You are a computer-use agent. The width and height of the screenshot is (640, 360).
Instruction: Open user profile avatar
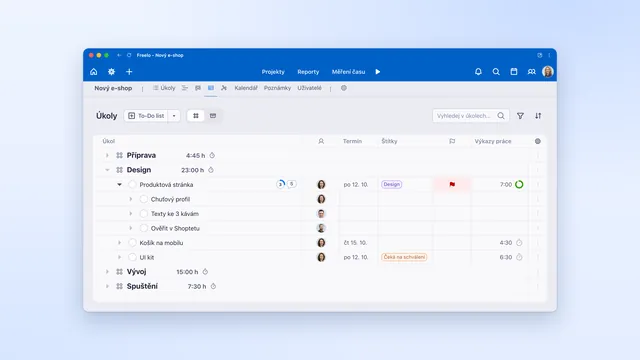pyautogui.click(x=548, y=72)
